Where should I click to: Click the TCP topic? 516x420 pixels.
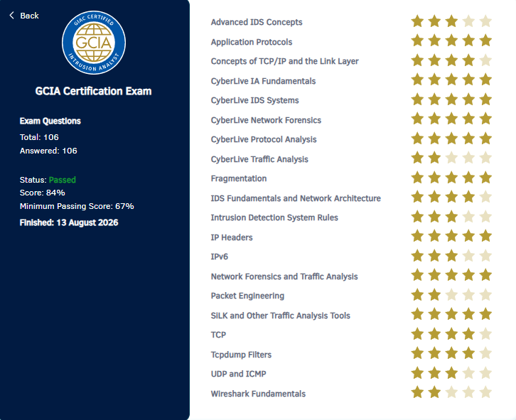(218, 335)
